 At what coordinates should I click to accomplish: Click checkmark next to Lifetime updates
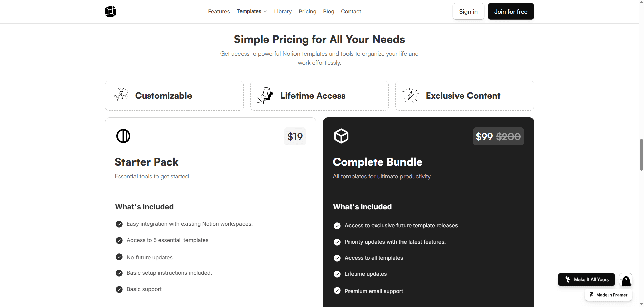click(x=337, y=274)
